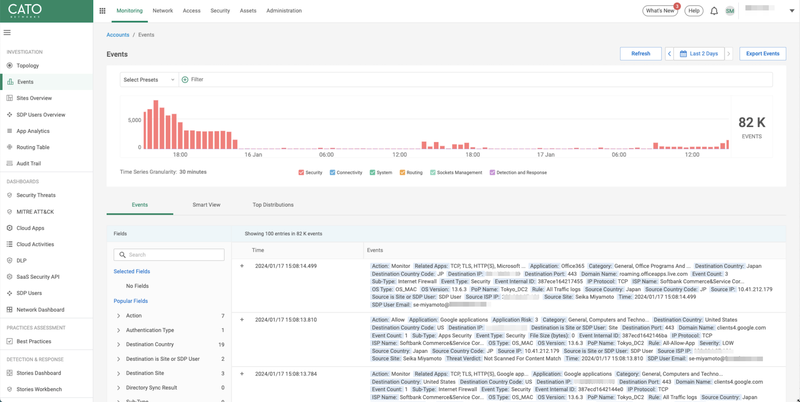
Task: Toggle Routing legend checkbox
Action: [402, 173]
